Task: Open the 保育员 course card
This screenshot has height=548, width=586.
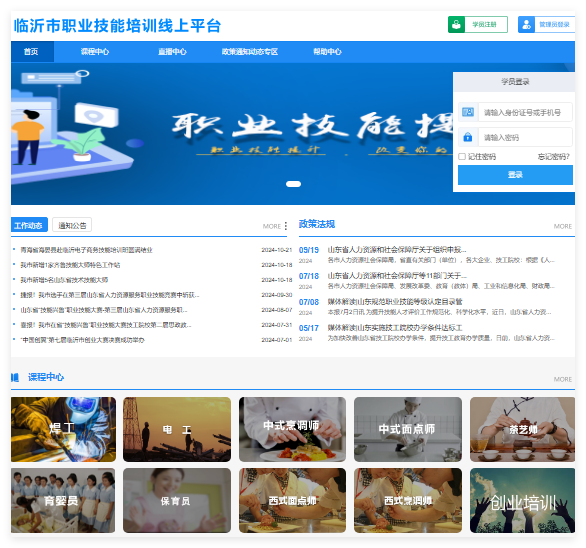Action: (x=177, y=500)
